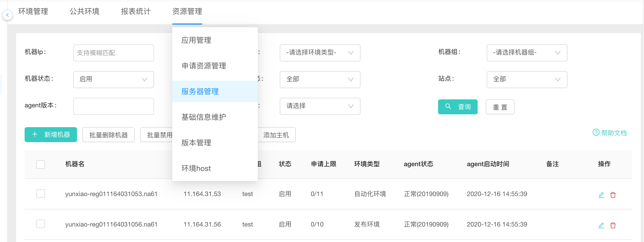Click the 重置 reset button
The height and width of the screenshot is (242, 644).
click(x=500, y=107)
